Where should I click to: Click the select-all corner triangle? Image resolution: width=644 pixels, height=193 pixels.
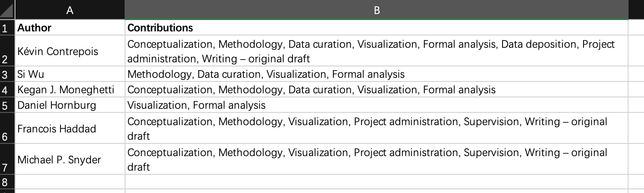click(x=7, y=10)
